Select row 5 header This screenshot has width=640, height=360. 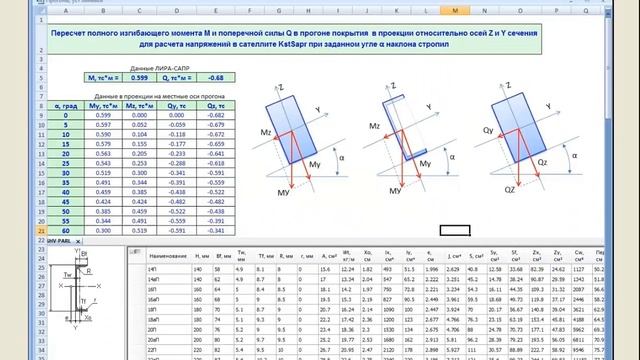click(41, 78)
